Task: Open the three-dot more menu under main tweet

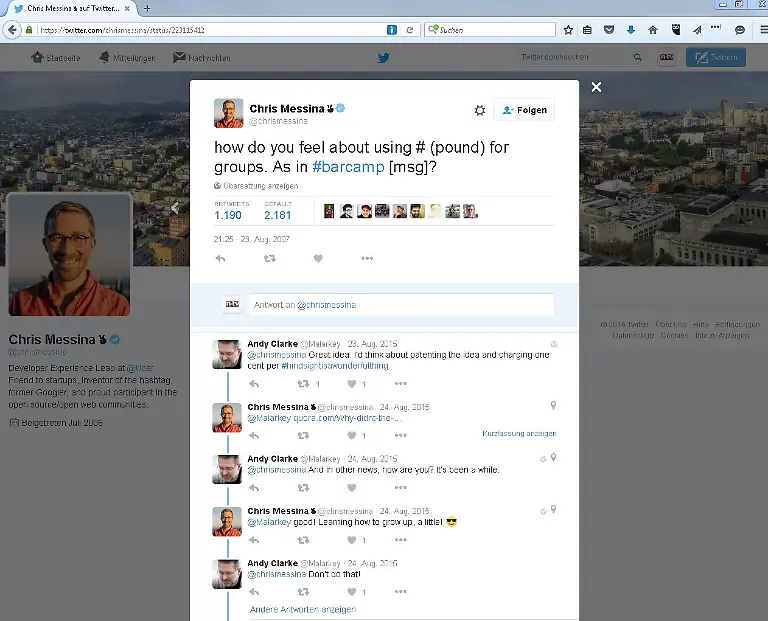Action: (x=367, y=259)
